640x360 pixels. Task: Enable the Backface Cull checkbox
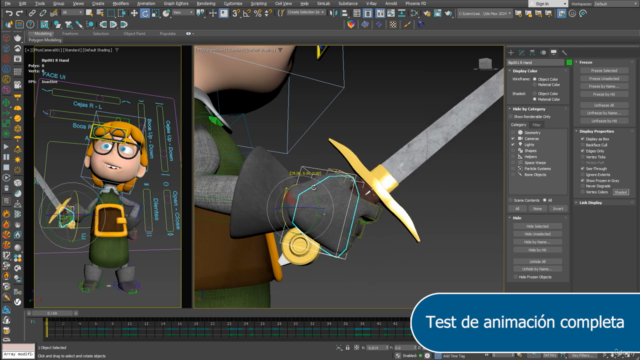pos(583,145)
